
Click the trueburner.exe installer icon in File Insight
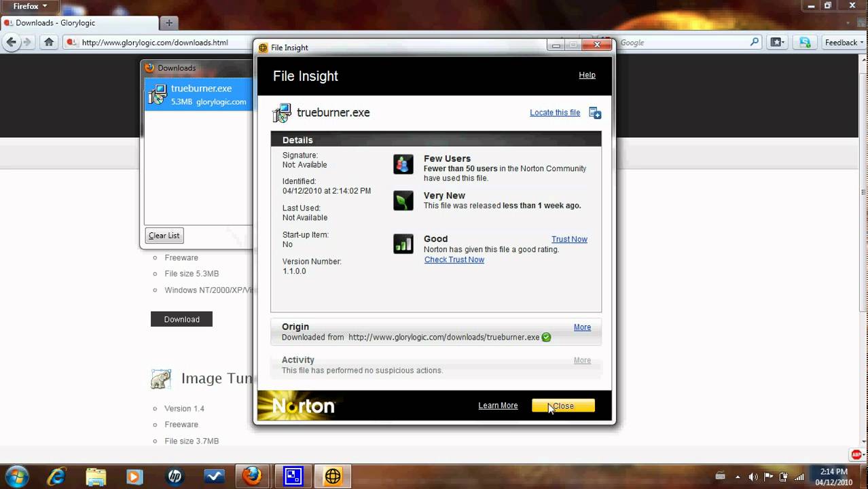(282, 113)
